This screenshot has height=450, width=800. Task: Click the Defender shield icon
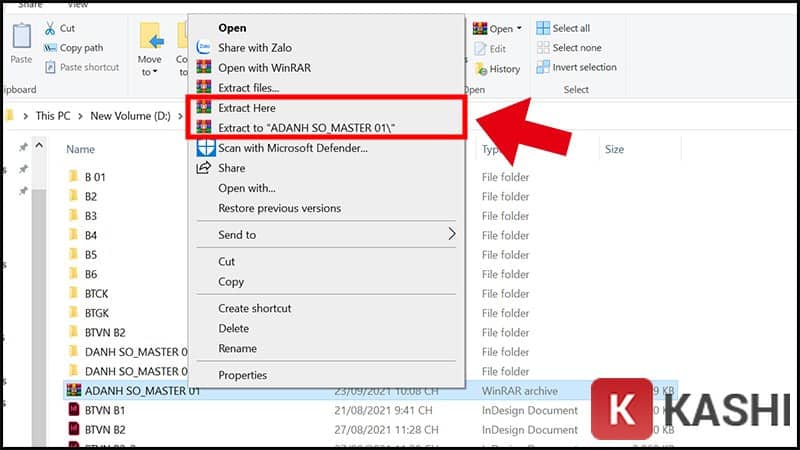[206, 147]
